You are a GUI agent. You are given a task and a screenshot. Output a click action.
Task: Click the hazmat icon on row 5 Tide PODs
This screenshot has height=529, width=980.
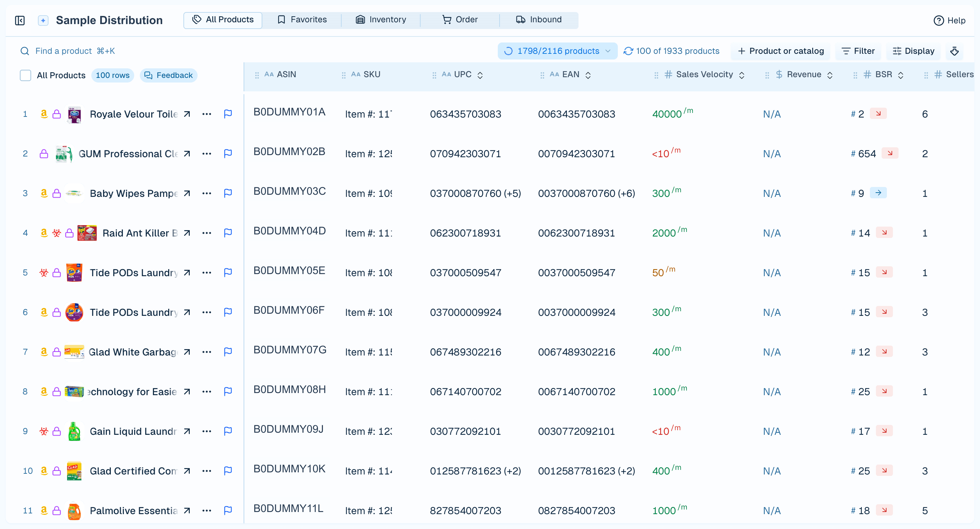44,273
